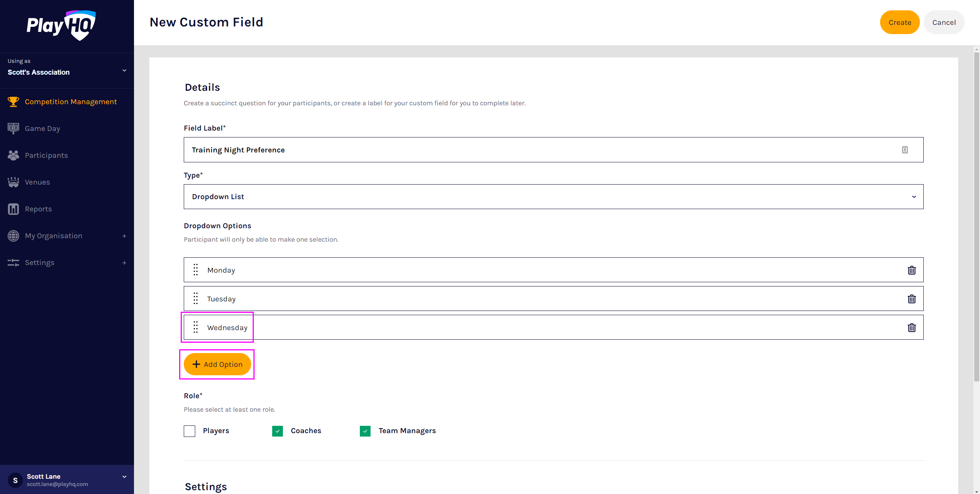Open the Type dropdown list
This screenshot has height=494, width=980.
tap(553, 196)
